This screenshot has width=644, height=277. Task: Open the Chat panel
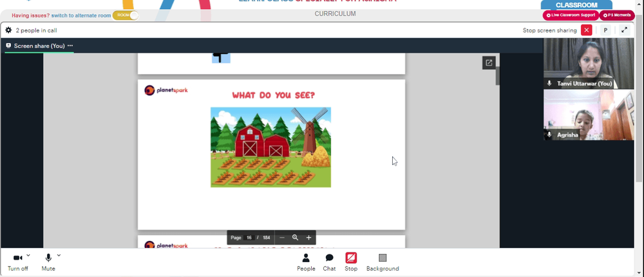(329, 262)
